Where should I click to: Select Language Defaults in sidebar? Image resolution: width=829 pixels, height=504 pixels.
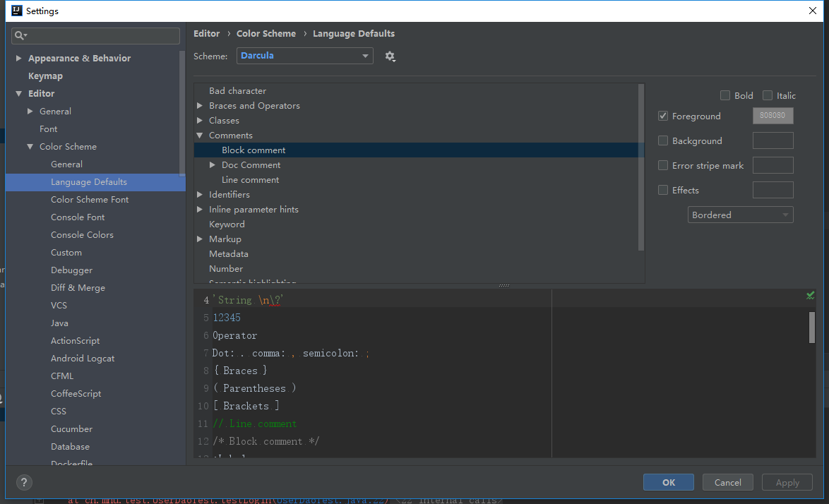pyautogui.click(x=95, y=181)
